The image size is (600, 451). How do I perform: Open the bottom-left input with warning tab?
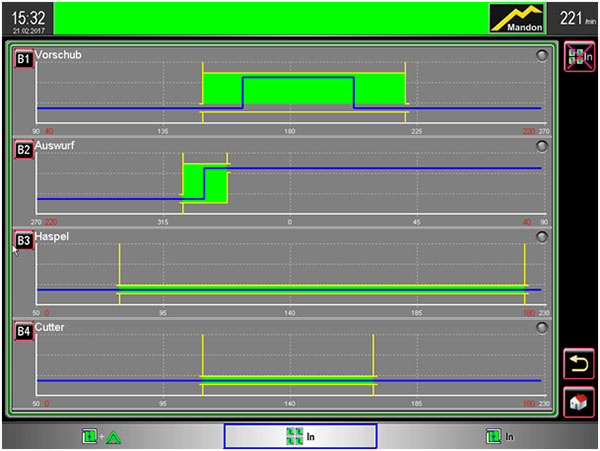coord(101,436)
